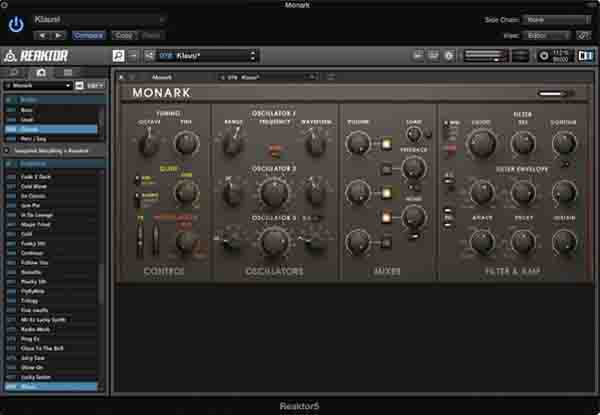The image size is (600, 415).
Task: Click the filter Contour knob
Action: (564, 143)
